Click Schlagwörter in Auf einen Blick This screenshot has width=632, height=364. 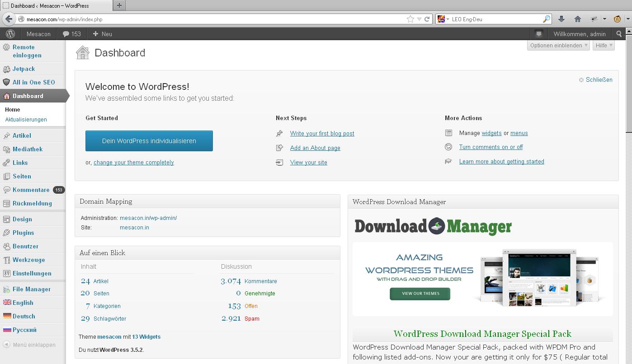110,319
